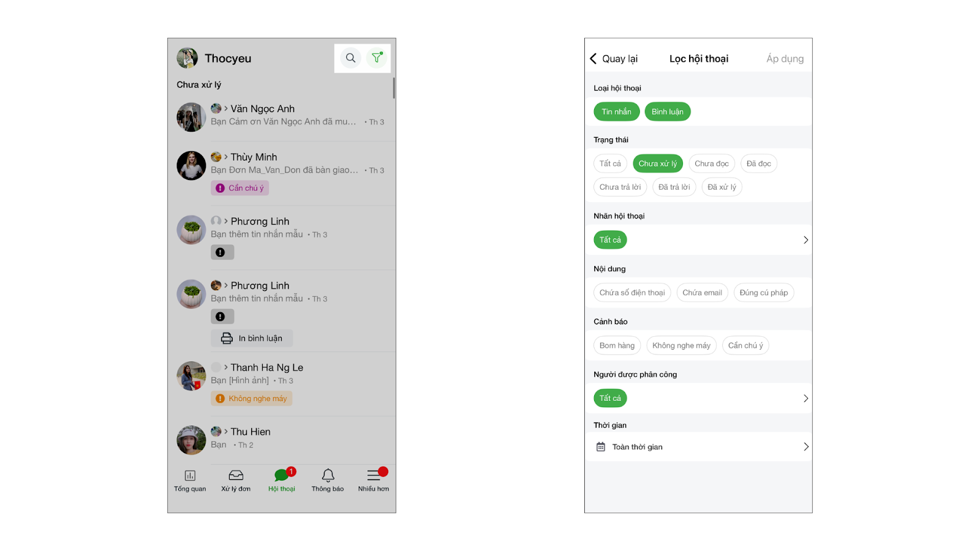The width and height of the screenshot is (980, 551).
Task: Go back with Quay lại
Action: [614, 59]
